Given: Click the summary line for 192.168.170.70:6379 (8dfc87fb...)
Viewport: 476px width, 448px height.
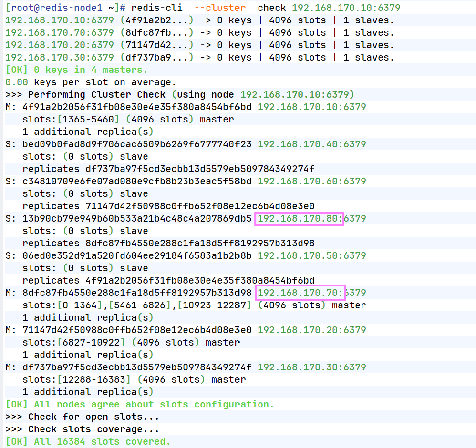Looking at the screenshot, I should (200, 33).
